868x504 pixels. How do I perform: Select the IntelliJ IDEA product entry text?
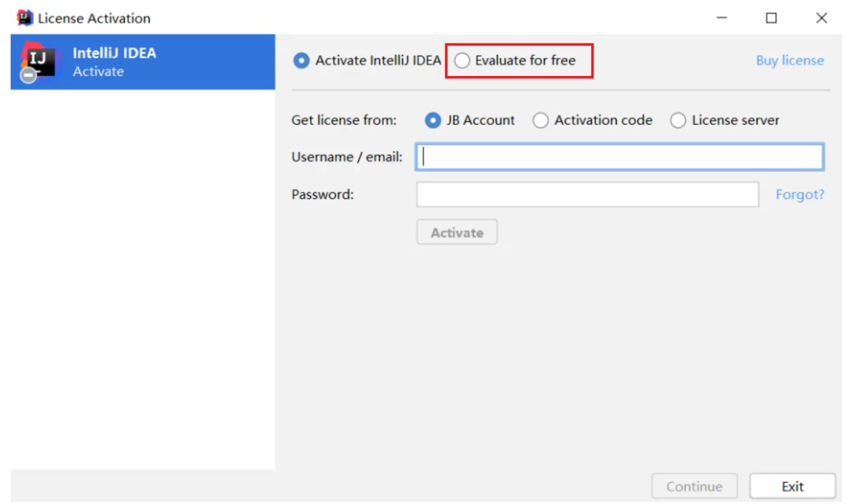click(x=114, y=53)
